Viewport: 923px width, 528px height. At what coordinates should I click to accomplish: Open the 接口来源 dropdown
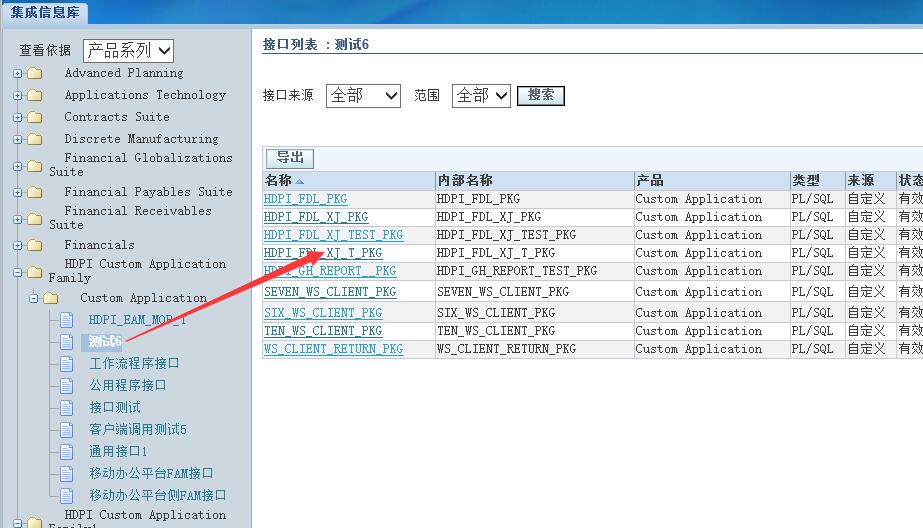pyautogui.click(x=363, y=96)
